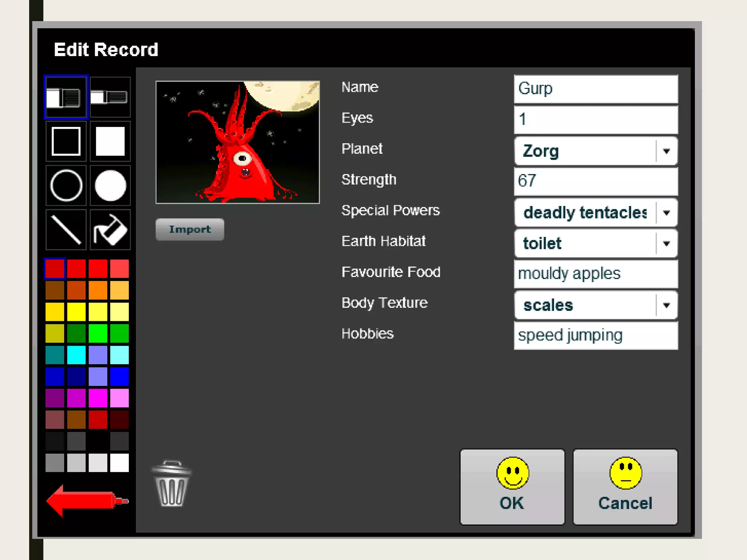Click the Import button under the picture
747x560 pixels.
pos(190,229)
